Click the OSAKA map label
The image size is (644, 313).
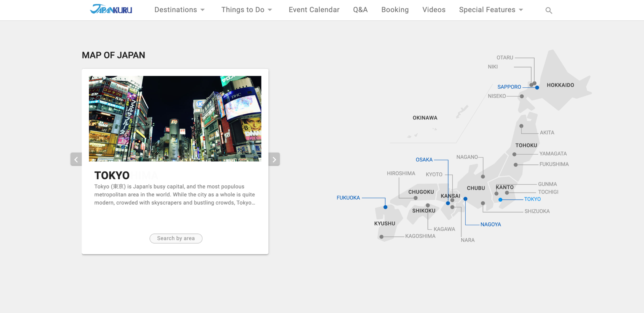pyautogui.click(x=424, y=160)
